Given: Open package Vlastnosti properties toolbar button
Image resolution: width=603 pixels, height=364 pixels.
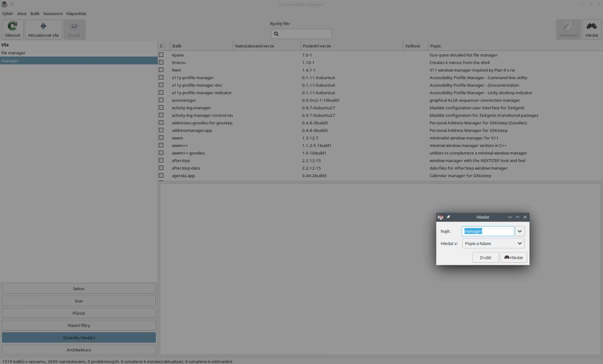Looking at the screenshot, I should tap(568, 29).
